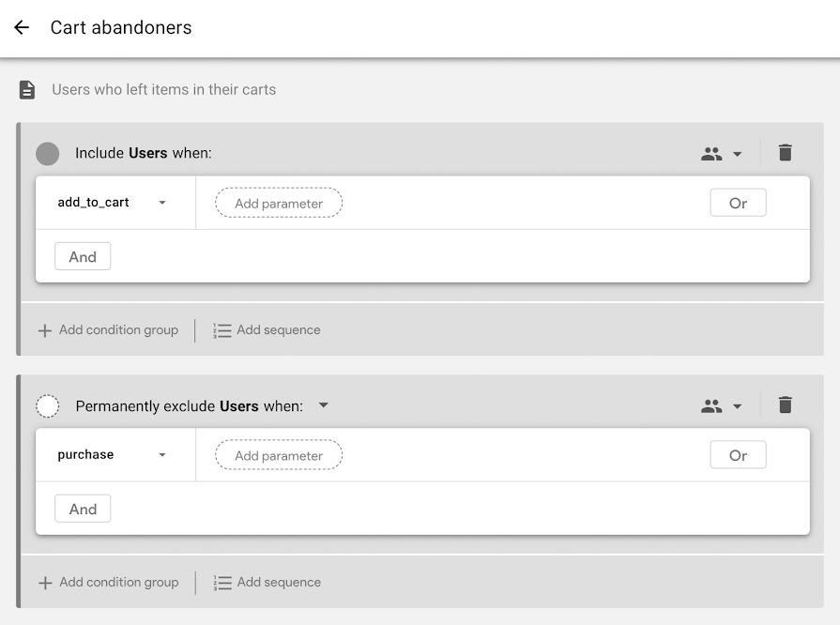Click the people scope icon in Include group

click(x=711, y=154)
